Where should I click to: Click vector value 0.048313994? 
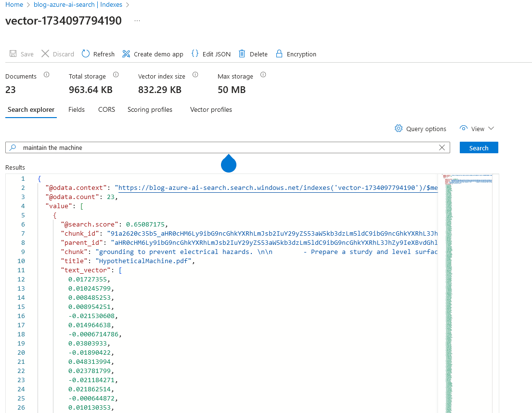point(90,362)
